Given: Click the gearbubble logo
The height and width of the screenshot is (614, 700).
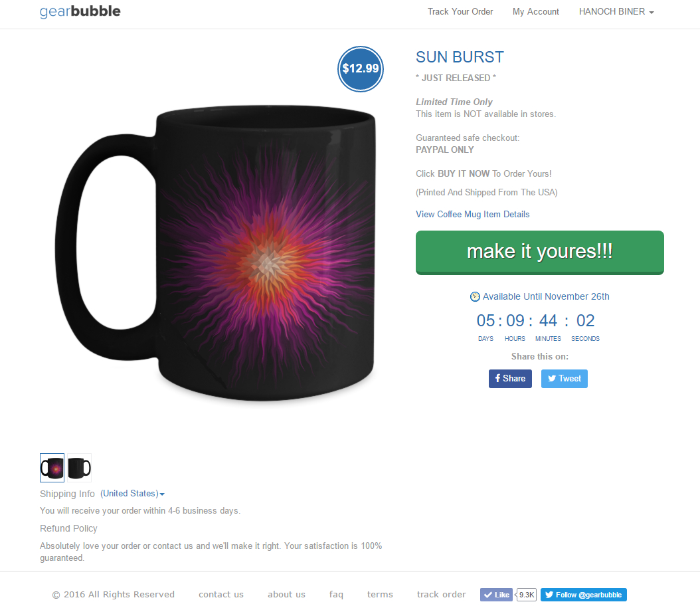Looking at the screenshot, I should pyautogui.click(x=80, y=11).
